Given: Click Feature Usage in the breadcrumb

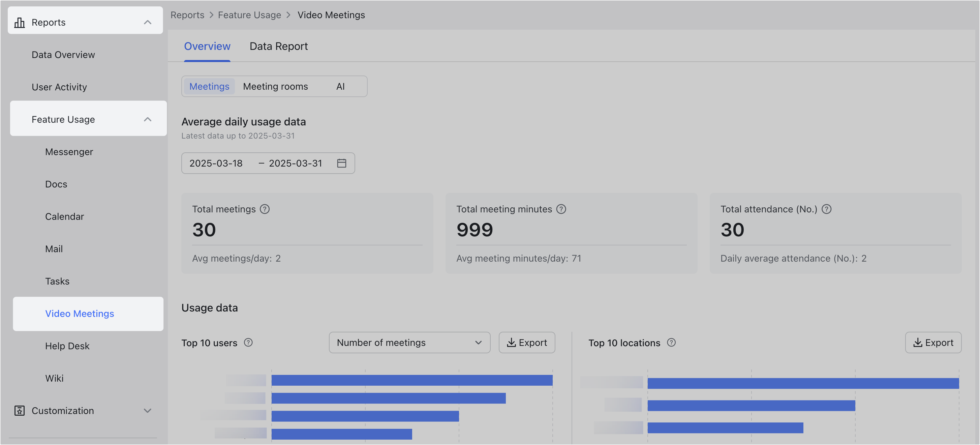Looking at the screenshot, I should coord(250,15).
